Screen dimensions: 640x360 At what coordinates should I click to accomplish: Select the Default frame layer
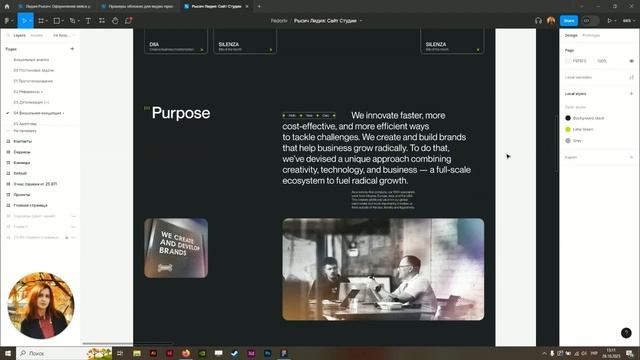pyautogui.click(x=20, y=173)
